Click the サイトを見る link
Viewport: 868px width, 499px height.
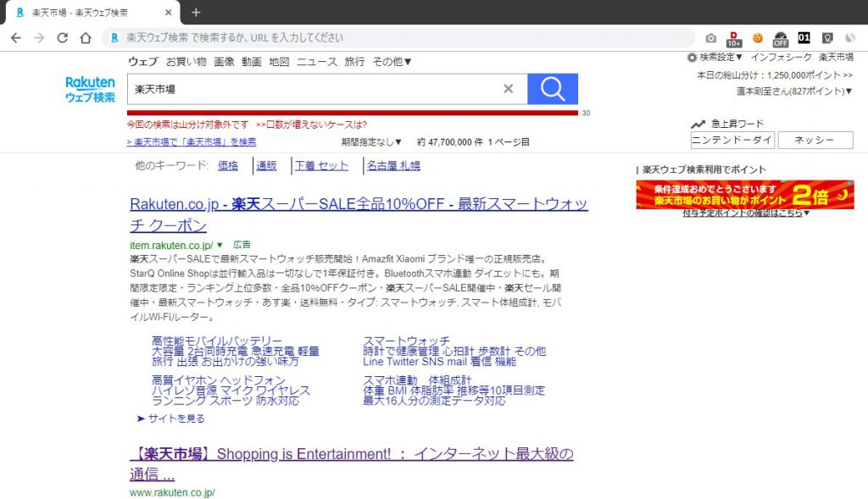click(x=170, y=419)
